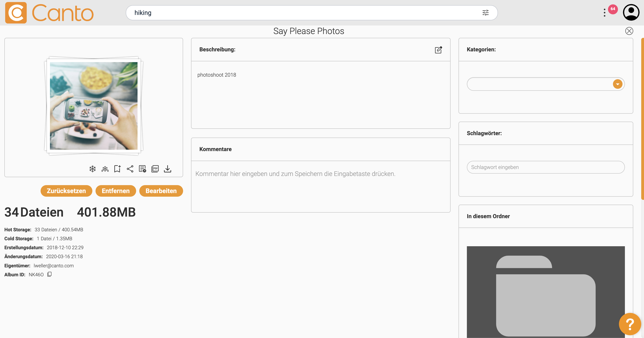Copy the Album ID NK460
644x338 pixels.
pyautogui.click(x=50, y=274)
